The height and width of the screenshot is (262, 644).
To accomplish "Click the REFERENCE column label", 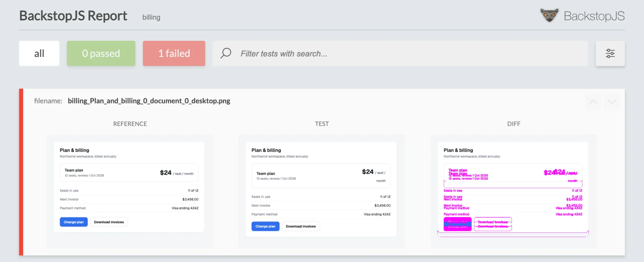I will click(x=130, y=124).
